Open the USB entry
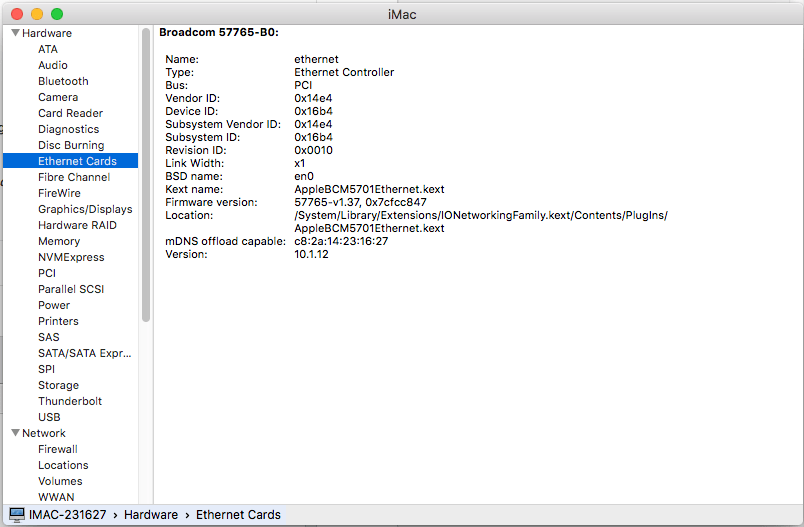Image resolution: width=804 pixels, height=527 pixels. point(49,417)
